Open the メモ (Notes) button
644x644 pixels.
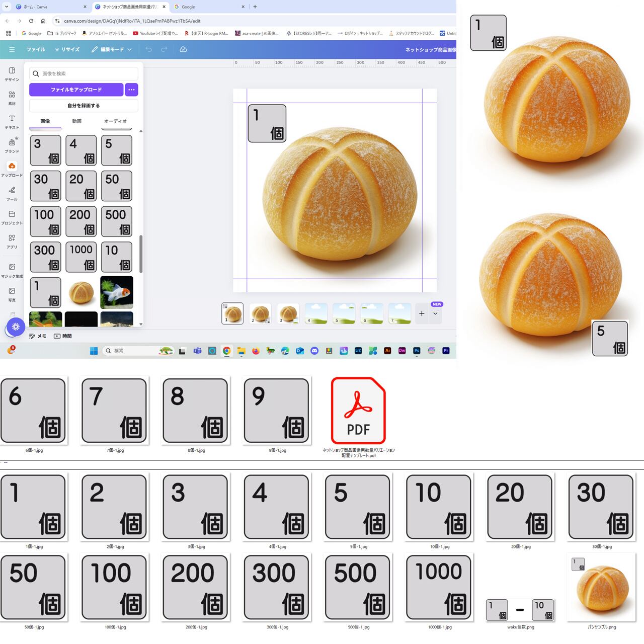click(x=38, y=336)
